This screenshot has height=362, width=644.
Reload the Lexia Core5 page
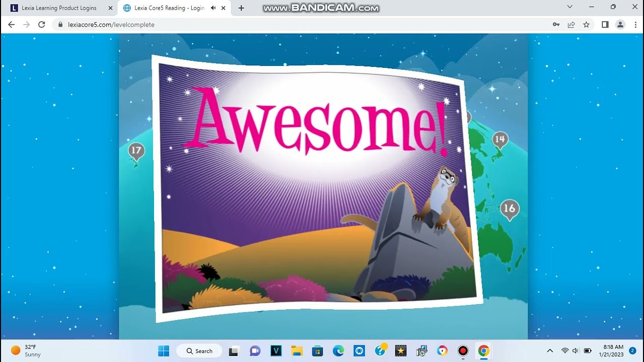click(42, 25)
